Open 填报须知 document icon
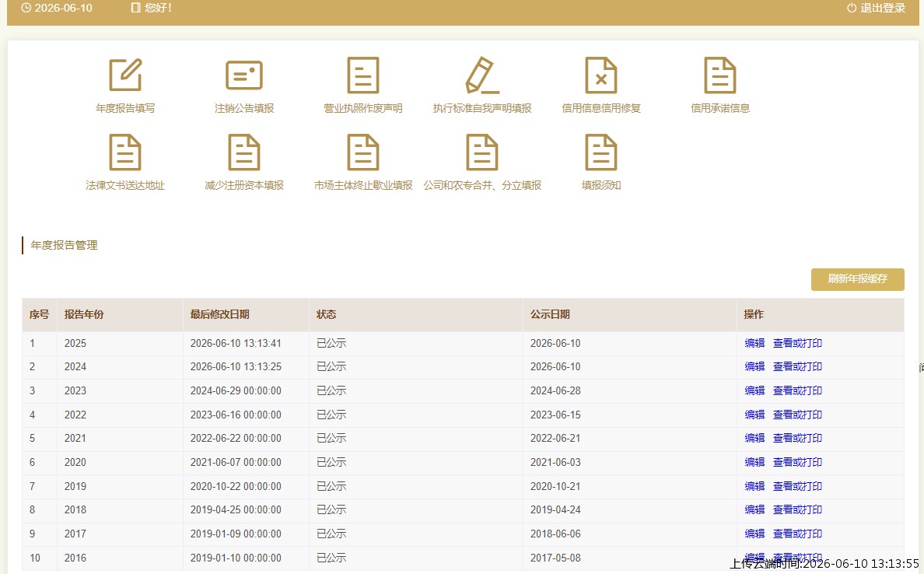 click(601, 152)
